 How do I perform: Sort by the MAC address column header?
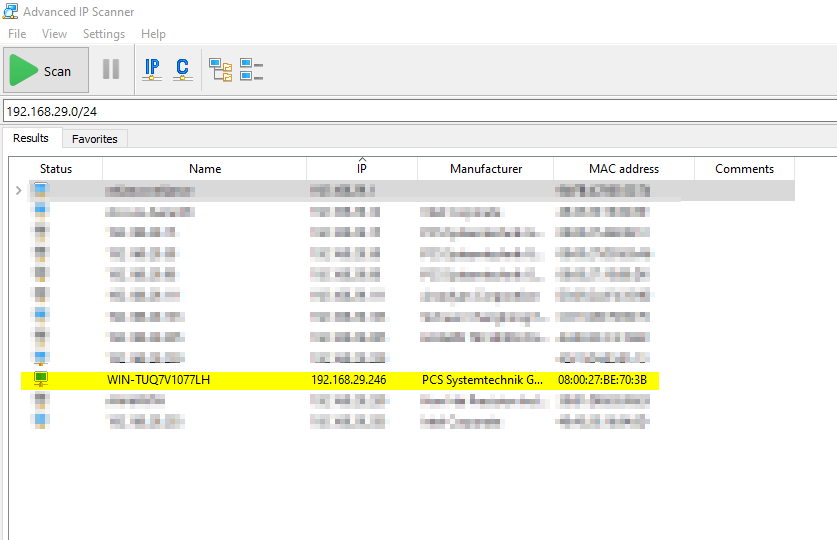click(624, 169)
